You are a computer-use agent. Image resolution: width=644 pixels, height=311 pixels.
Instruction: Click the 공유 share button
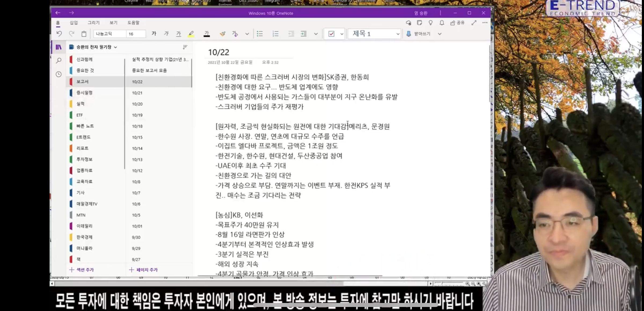point(458,23)
